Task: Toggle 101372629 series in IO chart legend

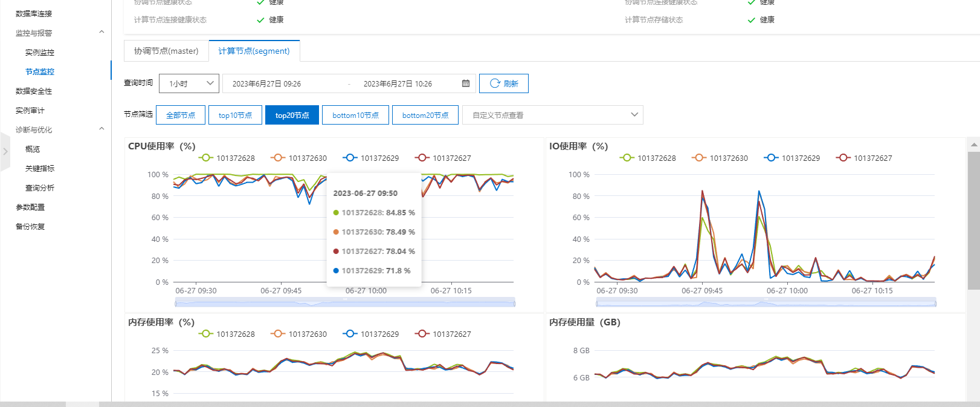Action: click(792, 158)
